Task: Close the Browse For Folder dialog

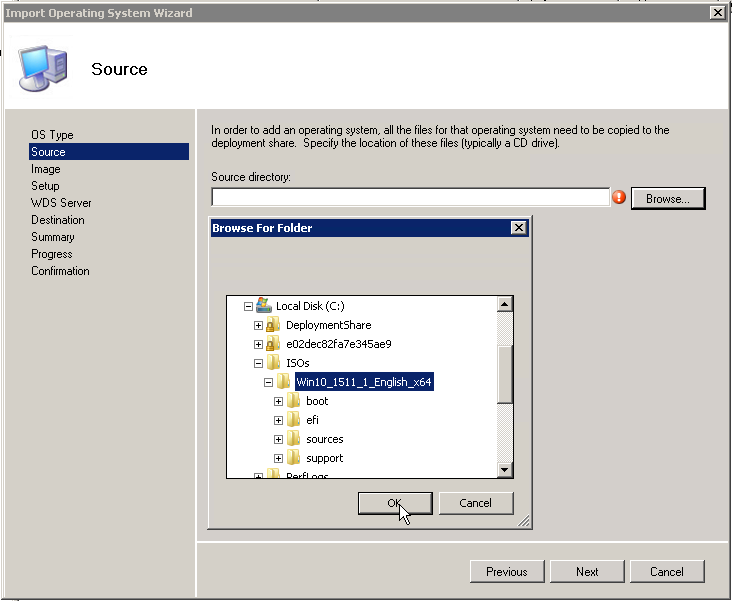Action: (518, 228)
